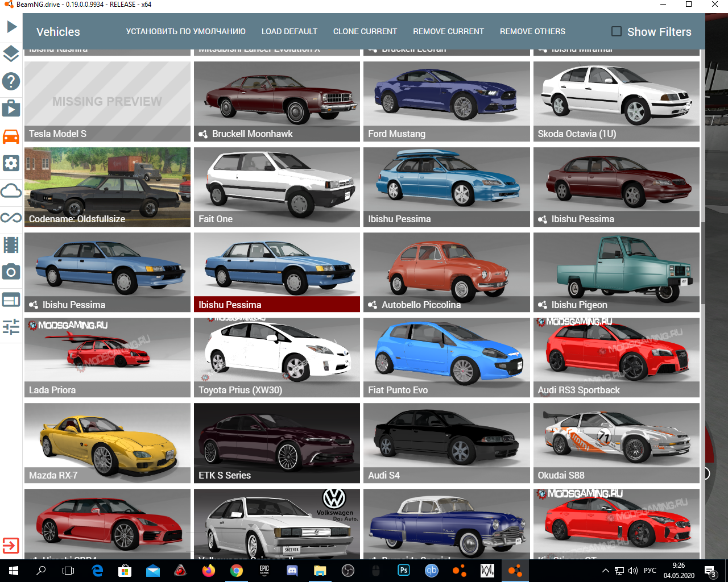The width and height of the screenshot is (728, 582).
Task: Select the Mazda RX-7 vehicle
Action: click(x=107, y=443)
